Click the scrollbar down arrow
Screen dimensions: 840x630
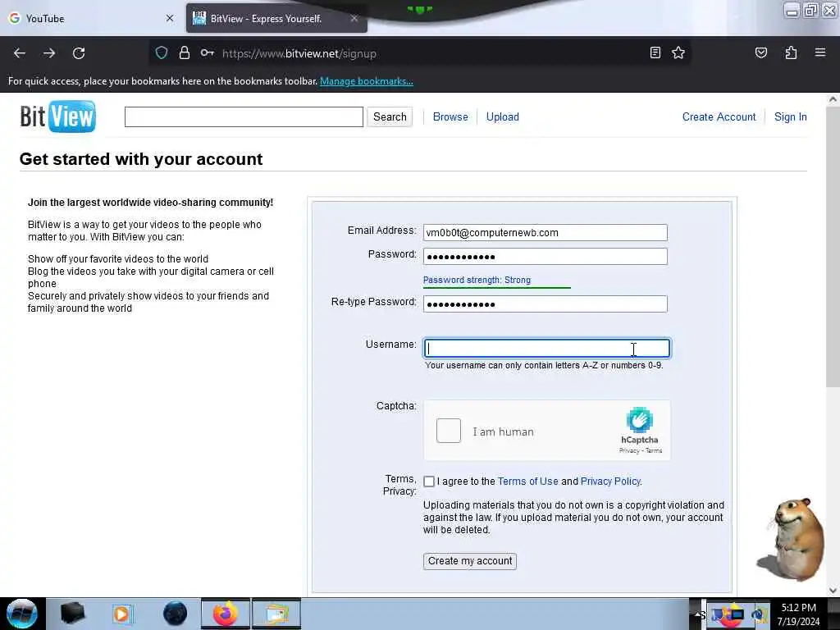(x=833, y=591)
